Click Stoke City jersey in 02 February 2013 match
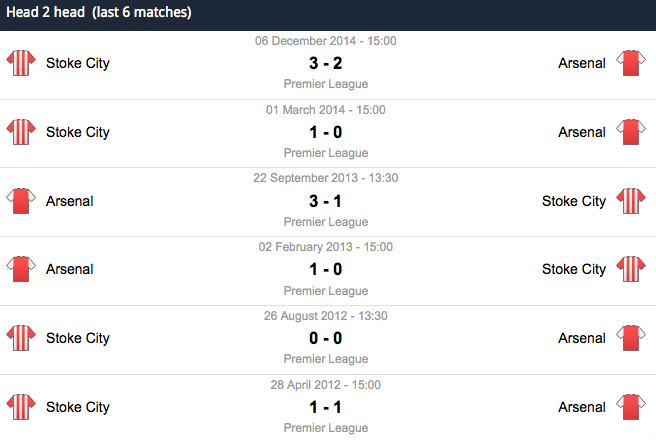The width and height of the screenshot is (656, 440). [x=631, y=269]
